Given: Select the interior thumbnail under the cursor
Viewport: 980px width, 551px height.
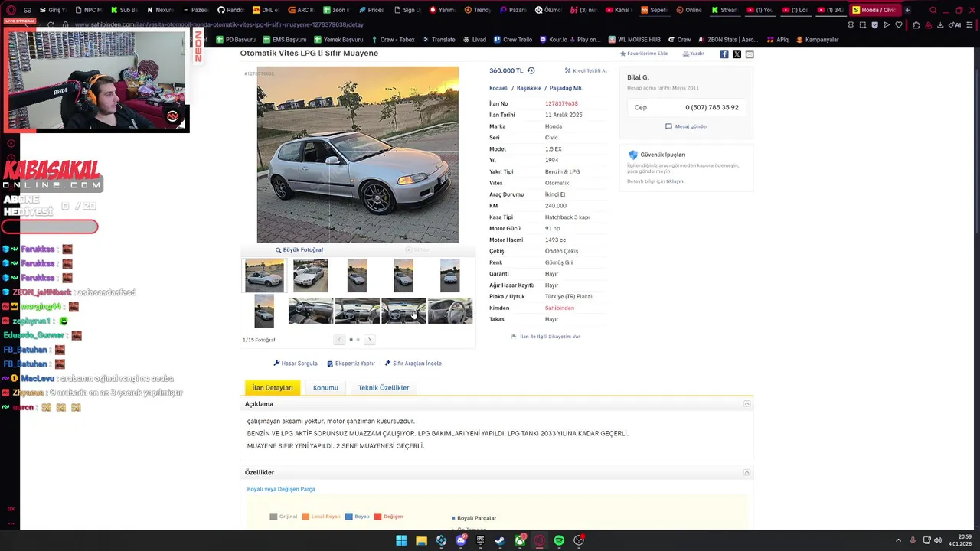Looking at the screenshot, I should [403, 311].
